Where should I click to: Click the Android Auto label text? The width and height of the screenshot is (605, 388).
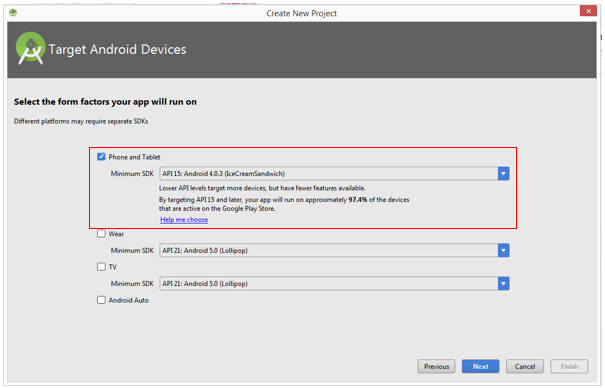tap(128, 300)
